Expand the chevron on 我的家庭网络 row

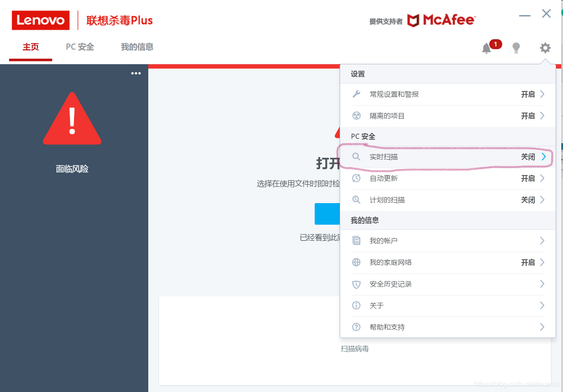coord(542,262)
